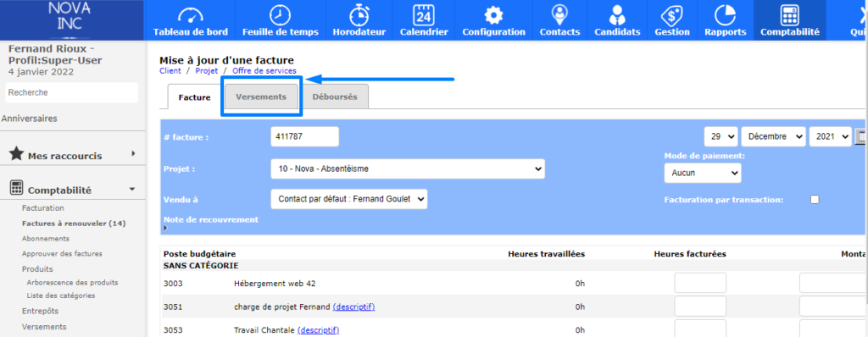Screen dimensions: 868x337
Task: Follow the Projet breadcrumb link
Action: point(207,71)
